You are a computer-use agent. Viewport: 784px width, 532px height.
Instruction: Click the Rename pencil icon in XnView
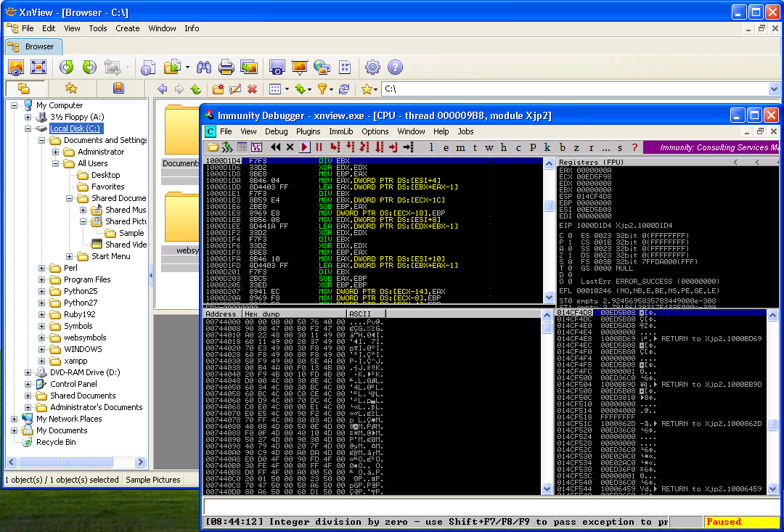tap(235, 89)
